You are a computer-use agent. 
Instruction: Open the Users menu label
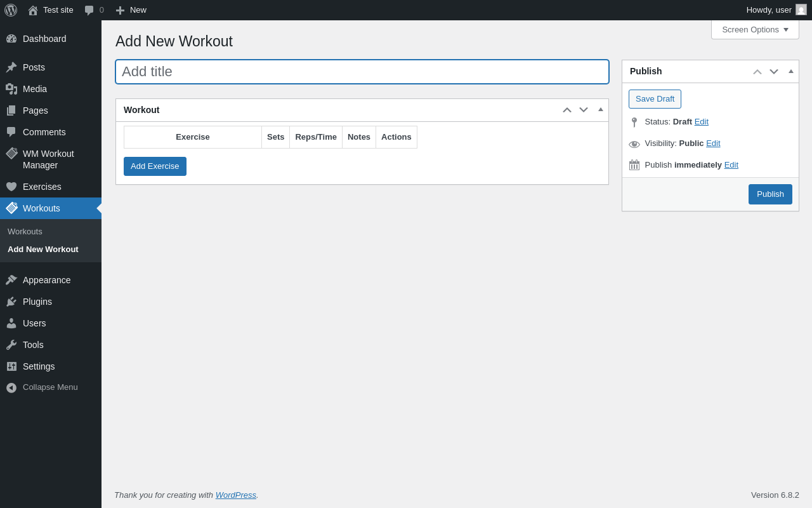pyautogui.click(x=34, y=323)
